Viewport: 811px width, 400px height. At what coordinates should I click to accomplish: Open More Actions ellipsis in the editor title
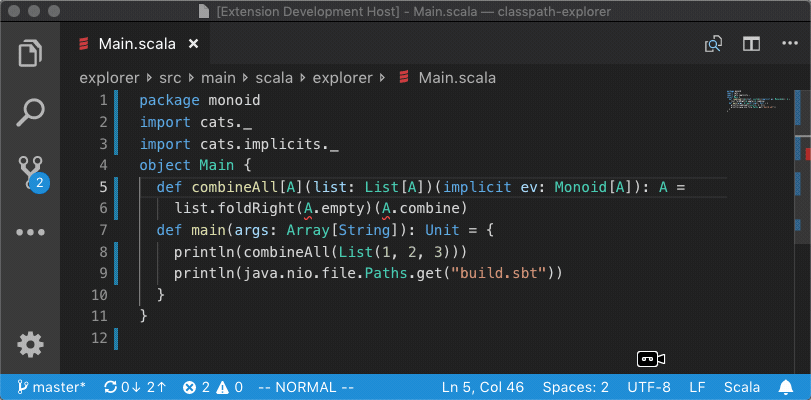coord(790,44)
